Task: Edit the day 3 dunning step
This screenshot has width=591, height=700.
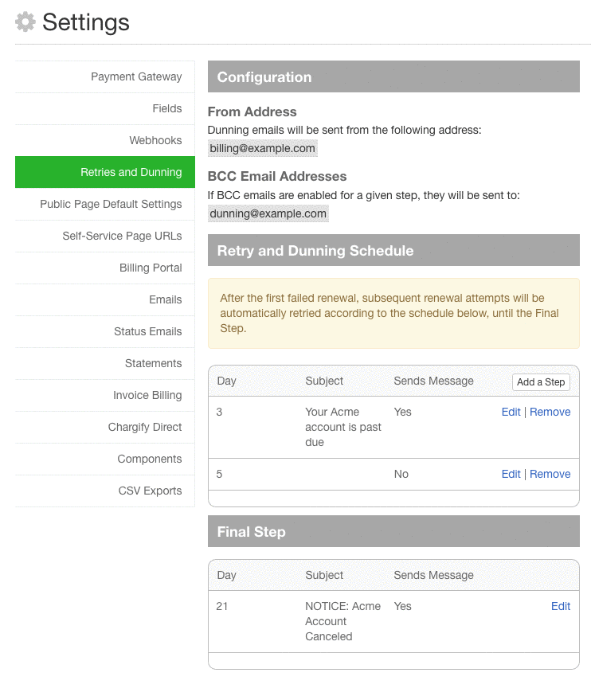Action: [511, 413]
